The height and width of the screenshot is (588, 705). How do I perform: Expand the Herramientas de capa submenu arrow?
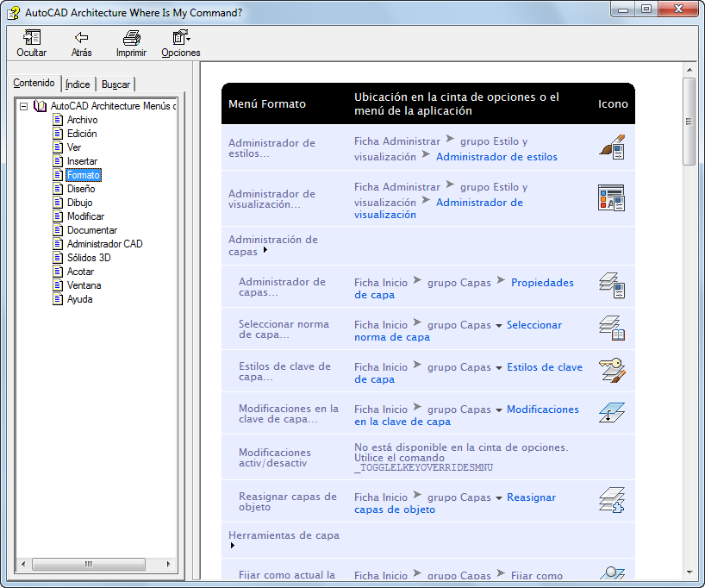(233, 546)
